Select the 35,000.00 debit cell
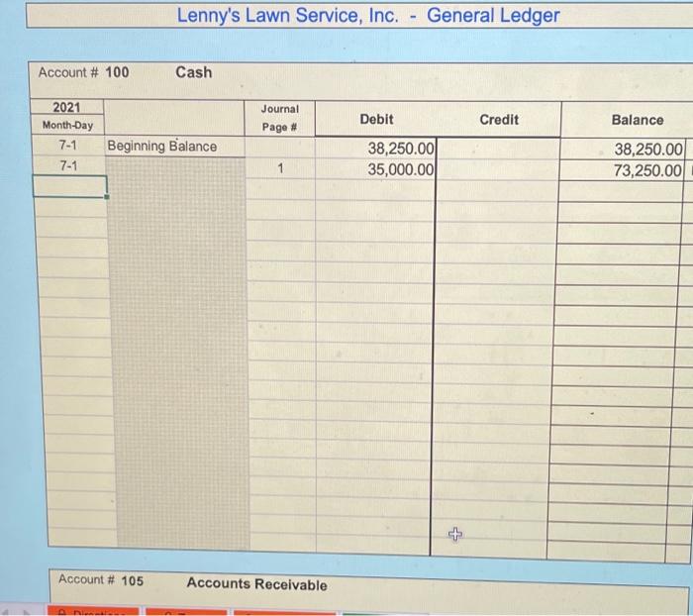Screen dimensions: 693x616 375,169
